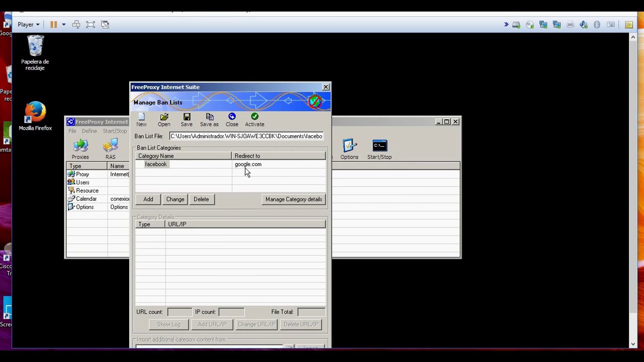Click the IP count field
Screen dimensions: 644x362
click(231, 312)
